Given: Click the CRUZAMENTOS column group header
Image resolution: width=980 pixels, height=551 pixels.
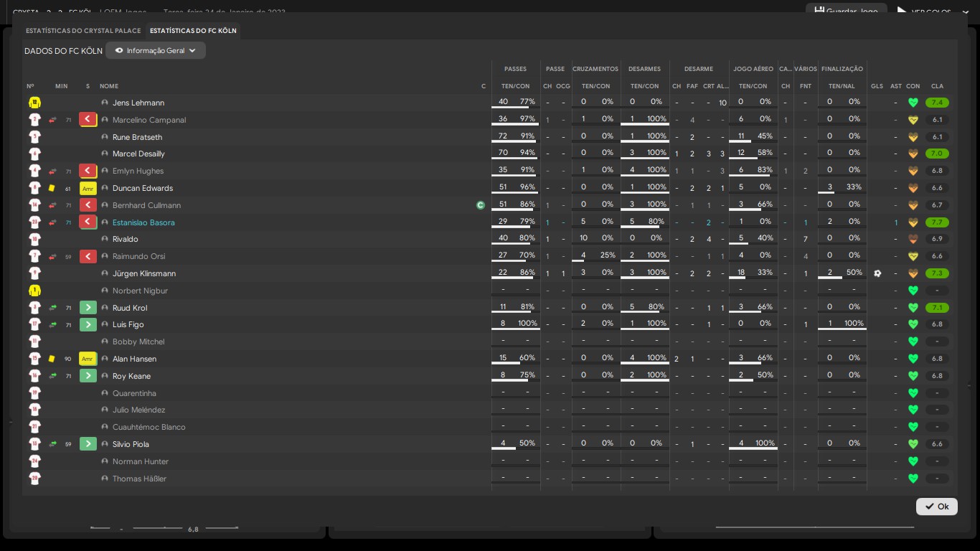Looking at the screenshot, I should point(595,69).
